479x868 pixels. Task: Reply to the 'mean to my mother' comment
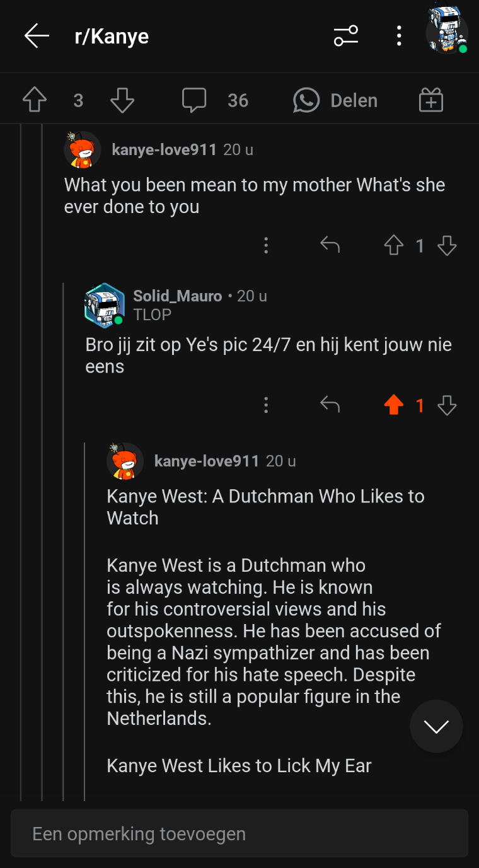tap(330, 245)
